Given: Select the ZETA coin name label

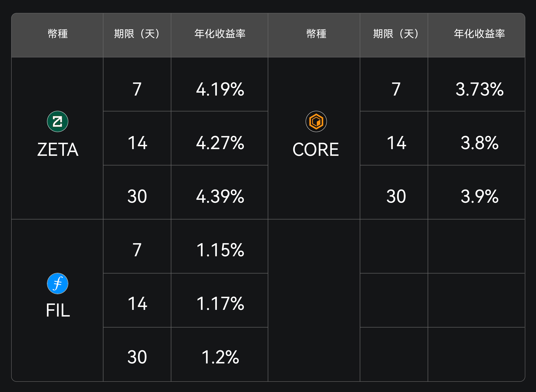Looking at the screenshot, I should 58,150.
